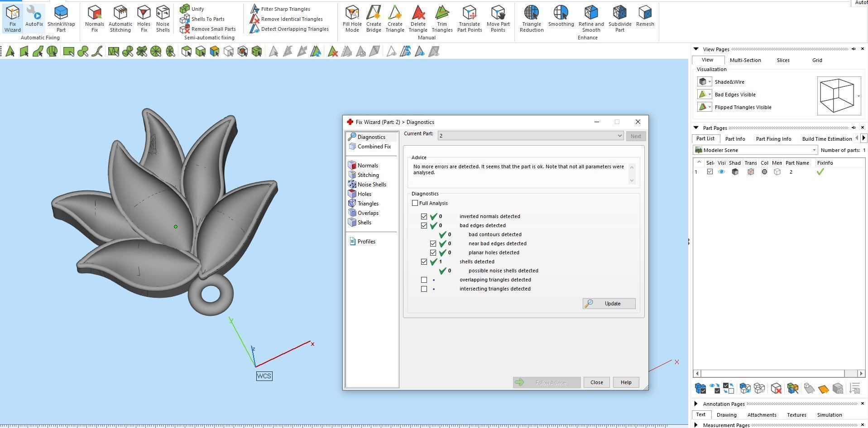Open Triangle Reduction
Image resolution: width=868 pixels, height=428 pixels.
pyautogui.click(x=532, y=19)
